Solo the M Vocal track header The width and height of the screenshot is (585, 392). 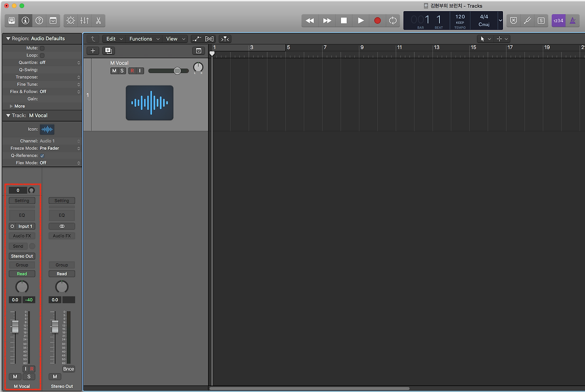point(123,71)
